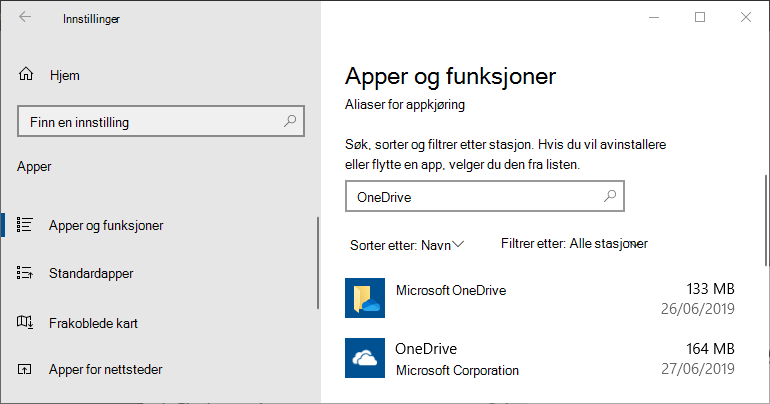Click the 133 MB size text
Viewport: 770px width, 404px height.
710,289
